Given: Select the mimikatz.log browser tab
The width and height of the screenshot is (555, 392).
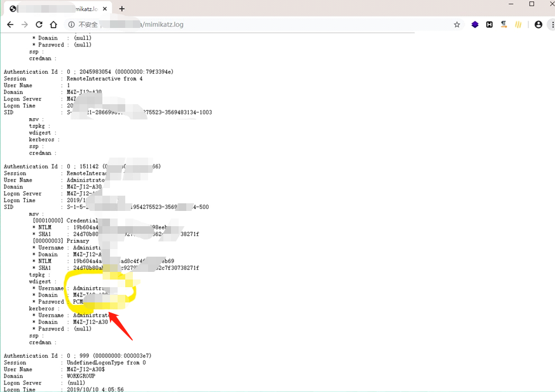Looking at the screenshot, I should 58,9.
